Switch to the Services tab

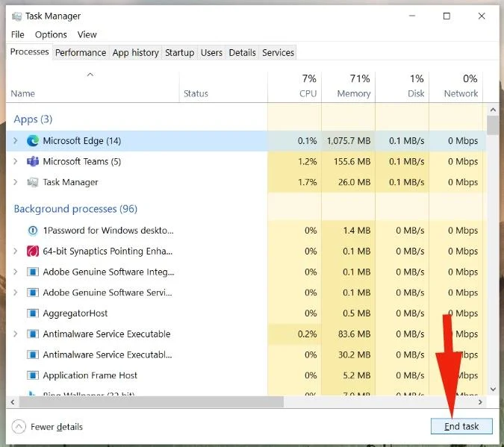click(x=278, y=52)
